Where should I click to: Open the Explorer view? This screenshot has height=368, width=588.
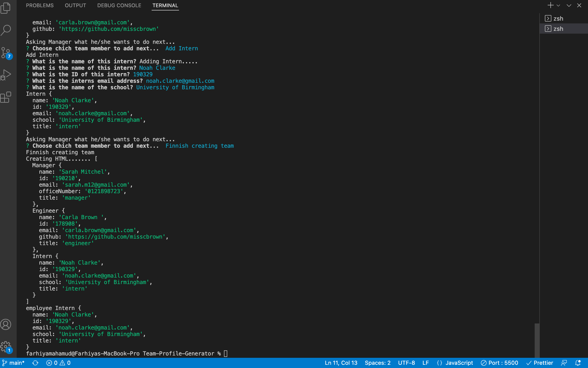click(6, 8)
